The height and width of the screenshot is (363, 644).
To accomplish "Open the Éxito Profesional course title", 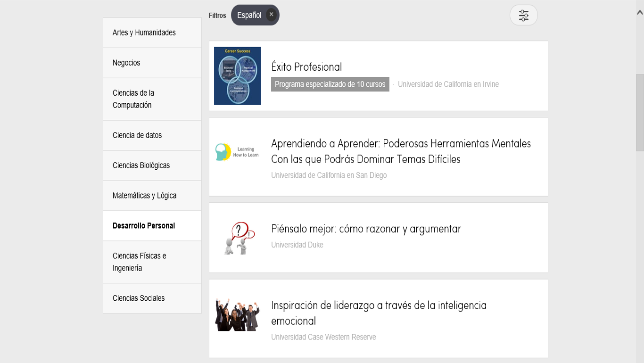I will tap(306, 67).
